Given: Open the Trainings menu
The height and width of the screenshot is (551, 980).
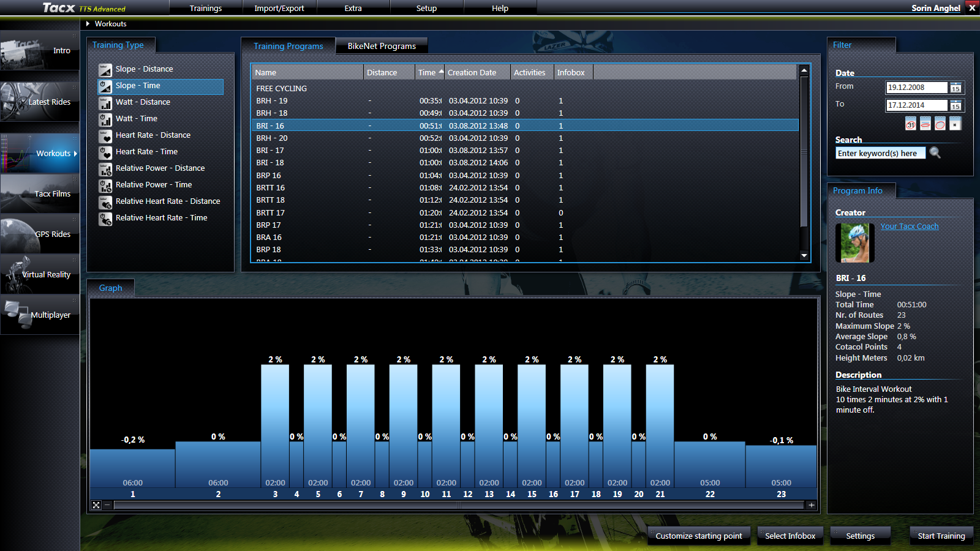Looking at the screenshot, I should pos(206,8).
